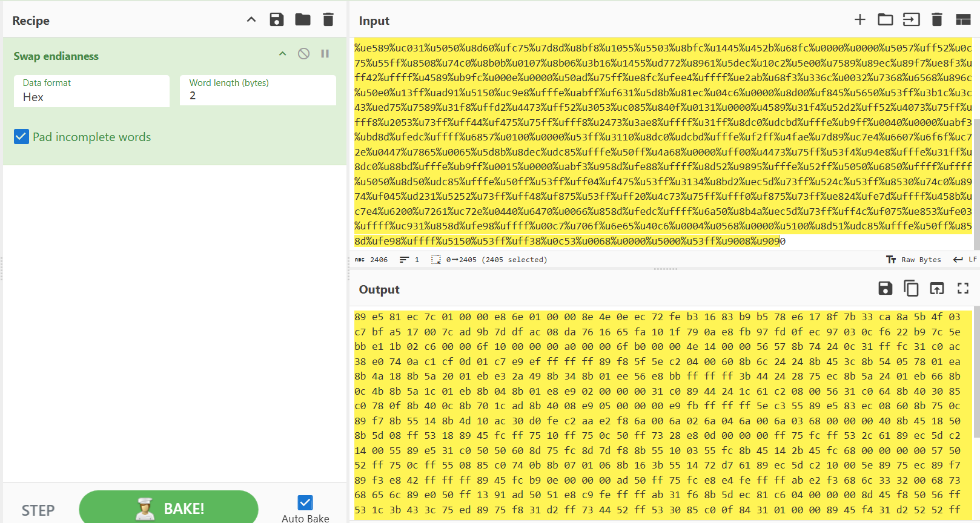Open folder as input
The height and width of the screenshot is (523, 980).
point(885,20)
